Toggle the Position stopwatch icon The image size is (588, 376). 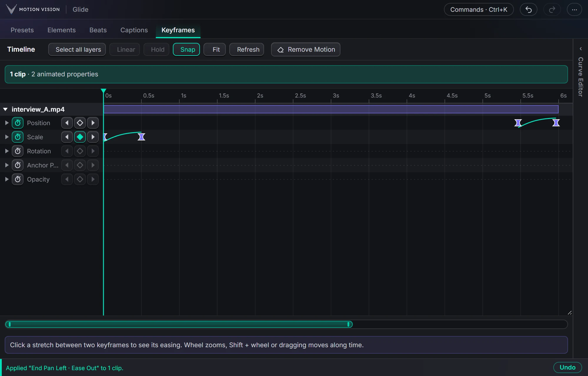coord(18,123)
